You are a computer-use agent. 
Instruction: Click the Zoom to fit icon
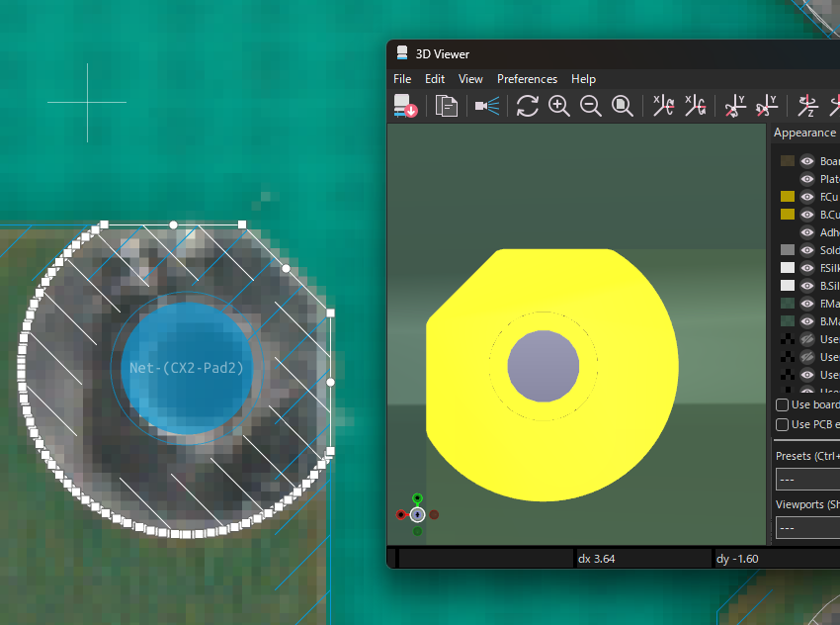click(x=622, y=105)
